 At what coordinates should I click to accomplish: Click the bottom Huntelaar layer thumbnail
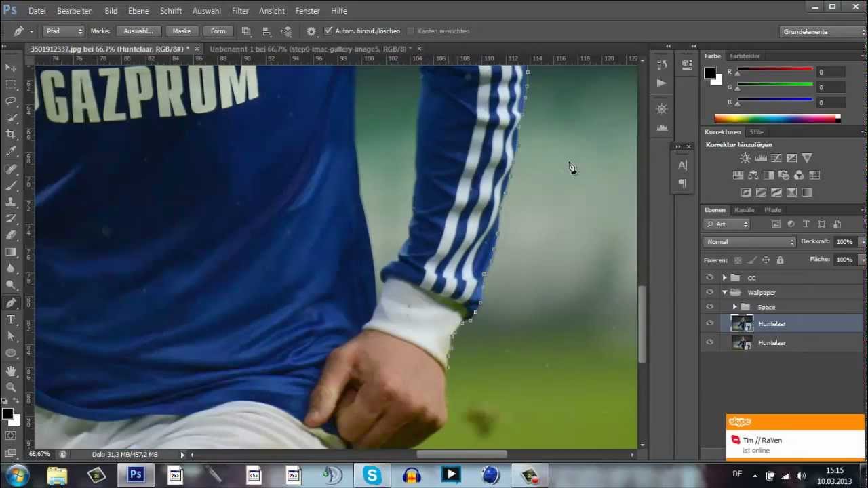coord(742,343)
